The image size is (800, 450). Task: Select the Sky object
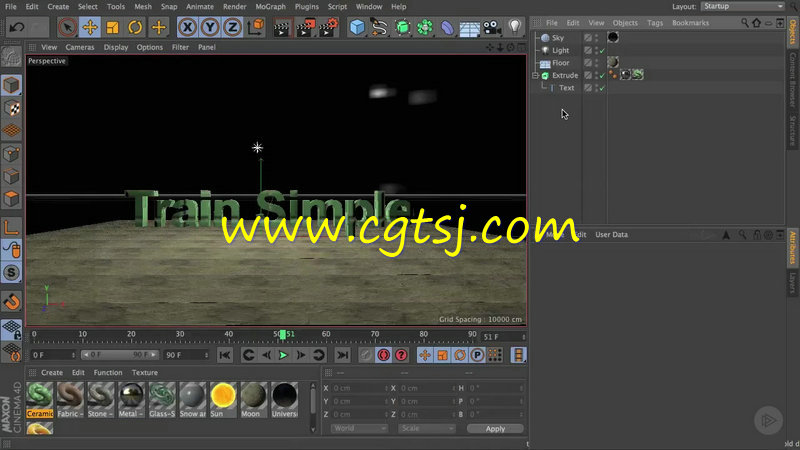558,38
